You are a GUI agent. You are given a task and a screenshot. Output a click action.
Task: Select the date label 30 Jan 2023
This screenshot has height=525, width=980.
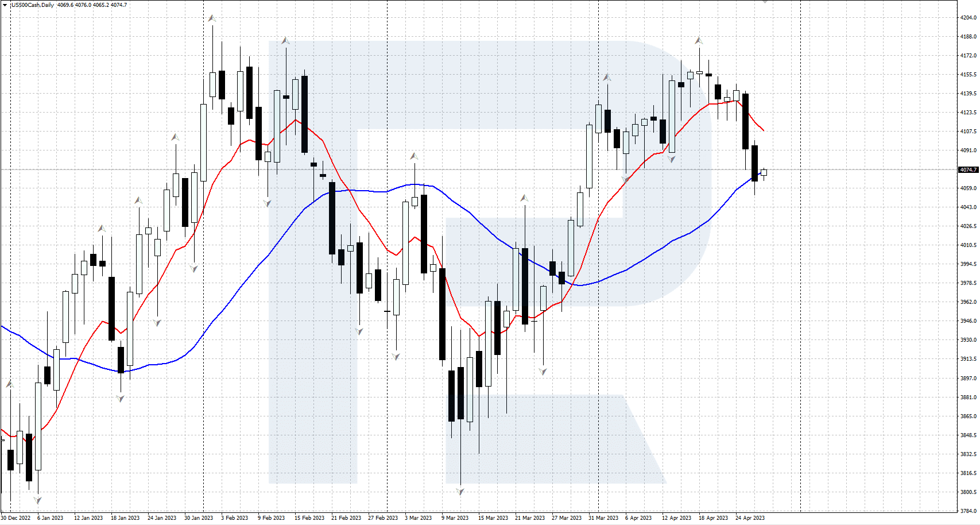(x=199, y=518)
